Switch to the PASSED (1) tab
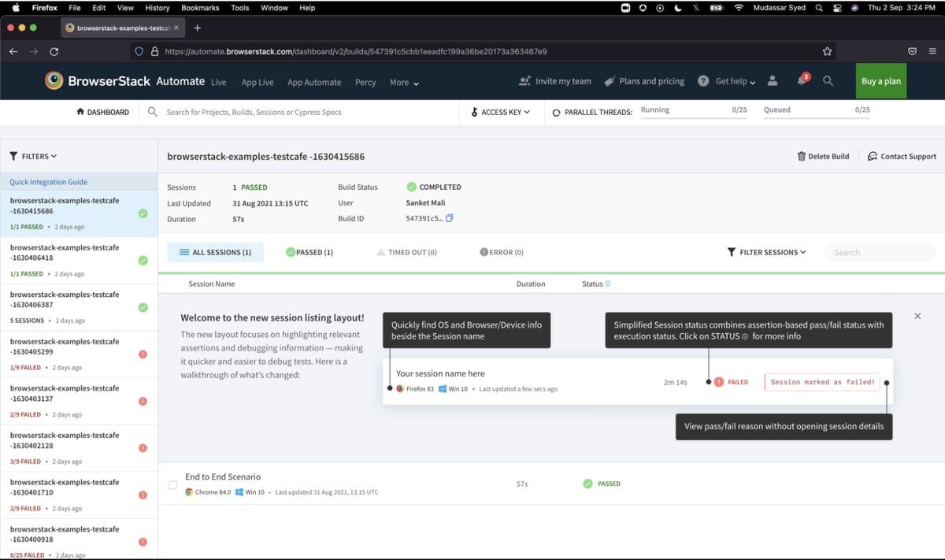This screenshot has width=945, height=560. 309,252
